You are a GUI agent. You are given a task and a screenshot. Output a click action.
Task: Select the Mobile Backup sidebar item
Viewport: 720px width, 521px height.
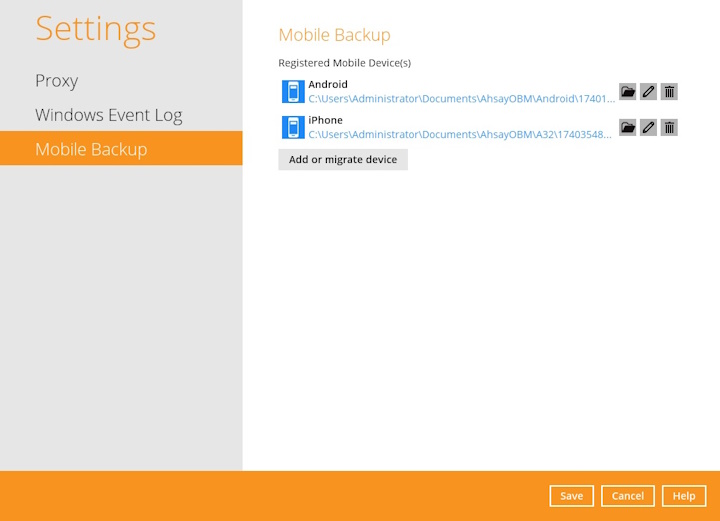point(91,149)
